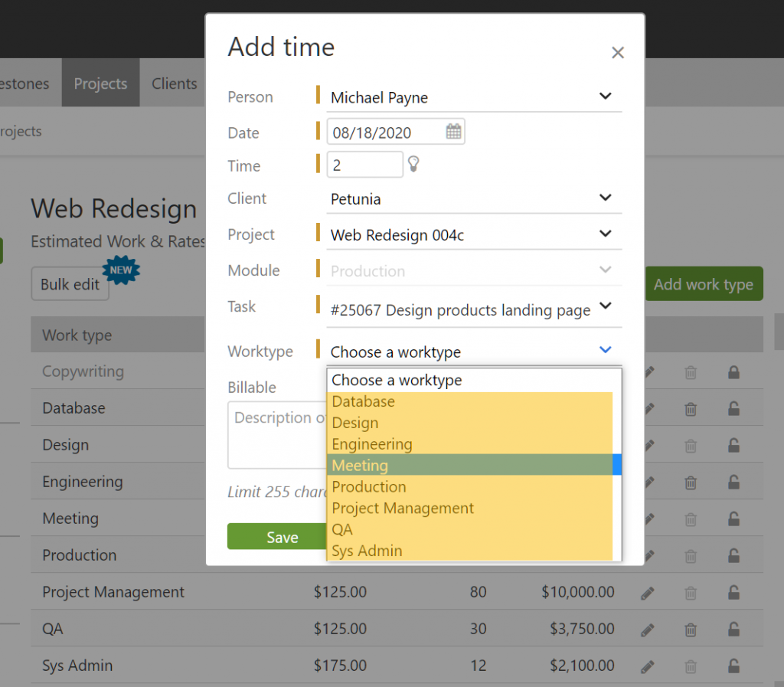Image resolution: width=784 pixels, height=687 pixels.
Task: Switch to the Clients tab
Action: [174, 83]
